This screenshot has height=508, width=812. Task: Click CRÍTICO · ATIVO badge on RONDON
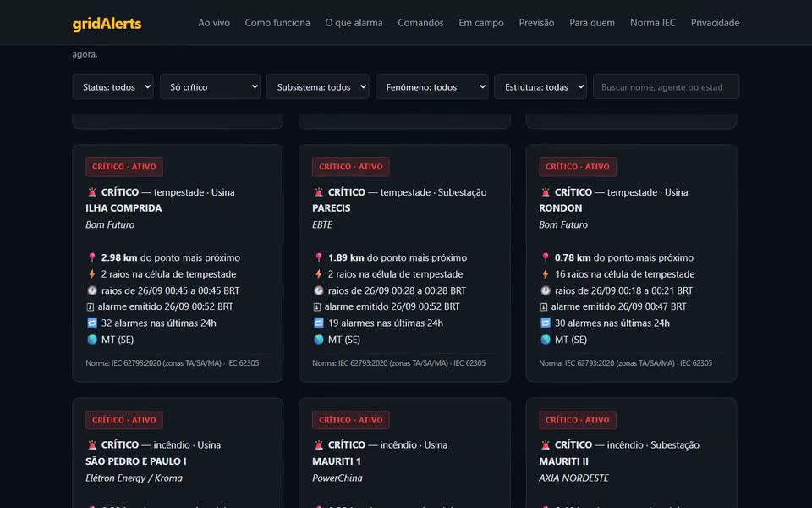tap(578, 167)
